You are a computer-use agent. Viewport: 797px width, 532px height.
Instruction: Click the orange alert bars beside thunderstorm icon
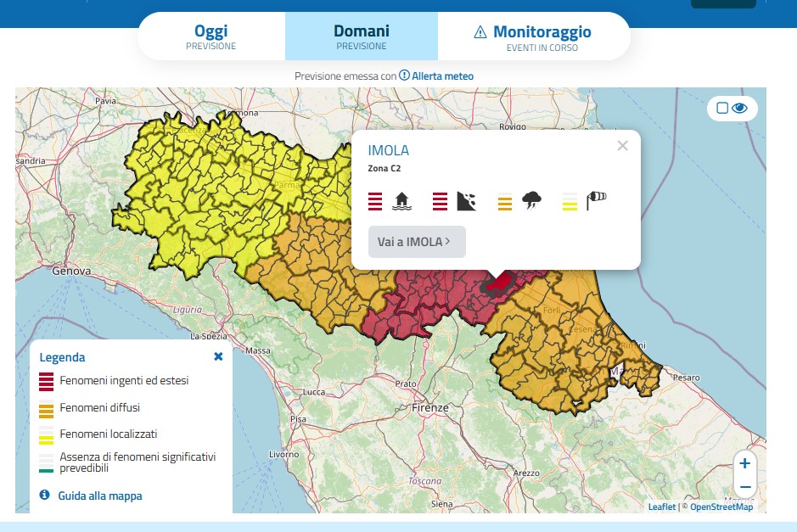(x=505, y=201)
